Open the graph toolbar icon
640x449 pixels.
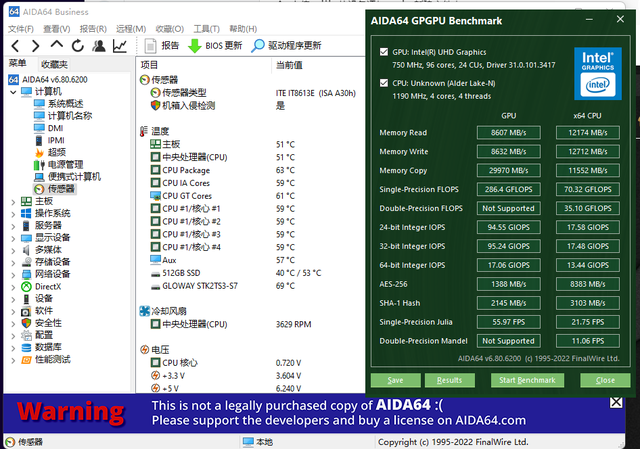pos(120,46)
